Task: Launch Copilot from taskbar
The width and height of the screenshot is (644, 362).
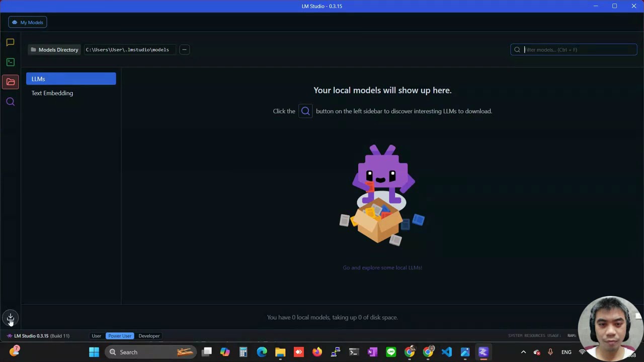Action: tap(225, 352)
